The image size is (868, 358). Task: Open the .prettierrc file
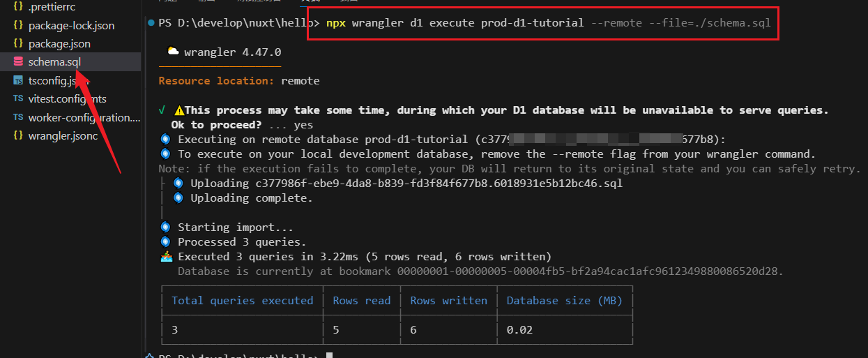(x=51, y=7)
